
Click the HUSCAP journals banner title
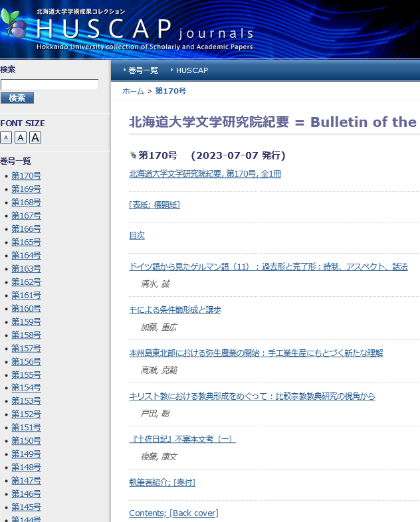[145, 29]
